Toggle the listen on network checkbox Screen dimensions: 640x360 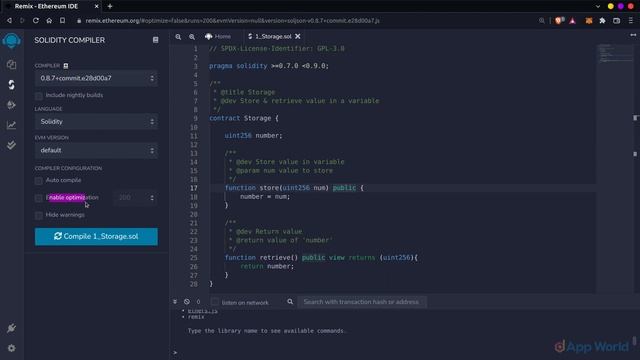(x=215, y=302)
